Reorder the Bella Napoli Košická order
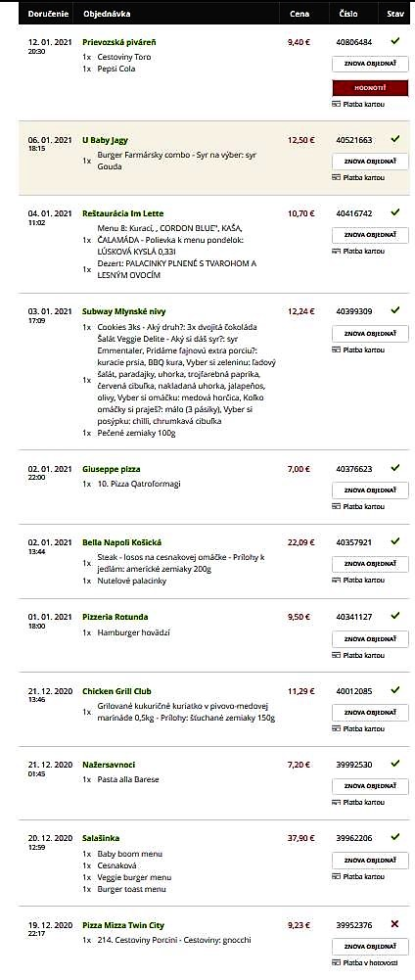This screenshot has height=980, width=415. coord(370,564)
